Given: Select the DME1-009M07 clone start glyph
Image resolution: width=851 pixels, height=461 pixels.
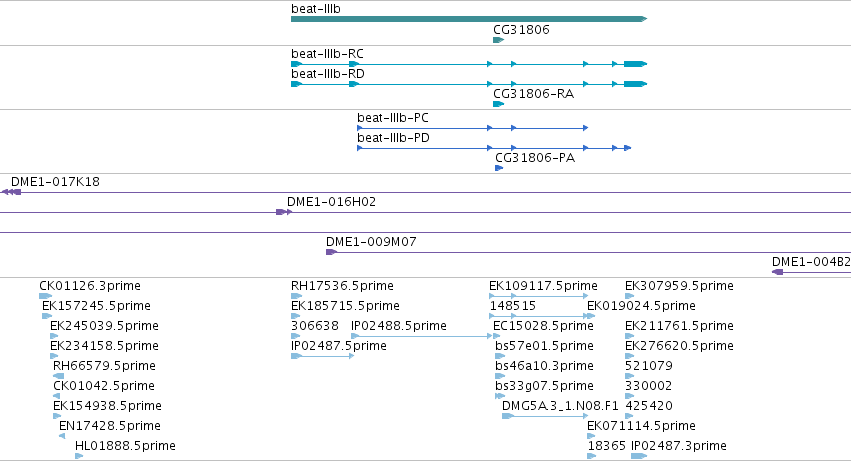Looking at the screenshot, I should point(331,252).
